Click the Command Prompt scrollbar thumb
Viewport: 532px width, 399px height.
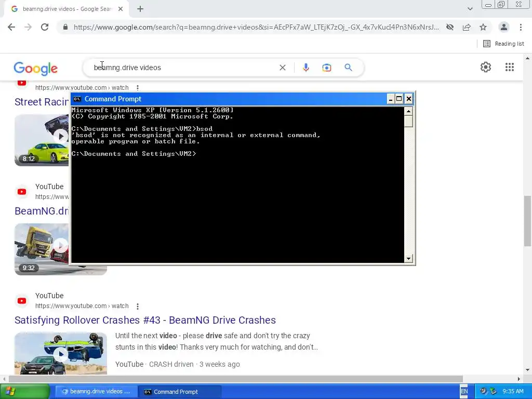pos(408,121)
